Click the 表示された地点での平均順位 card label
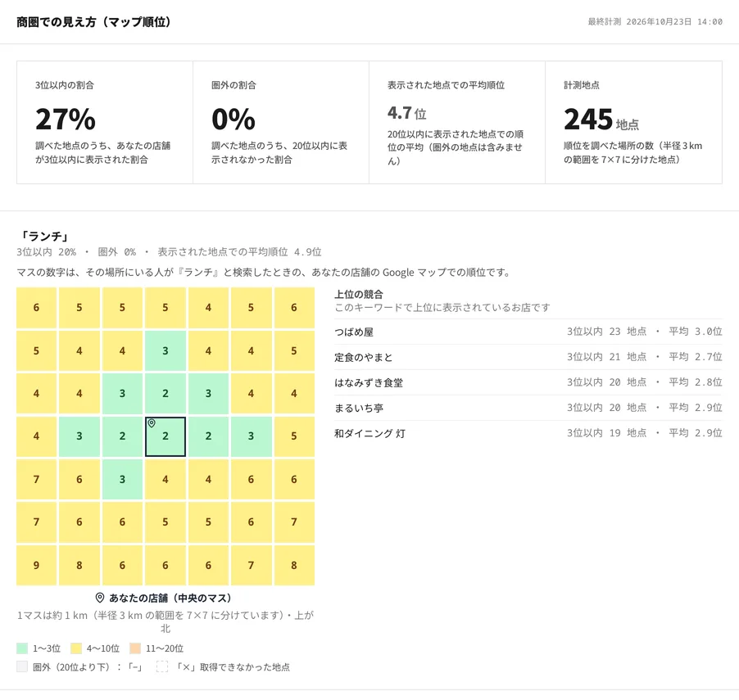 coord(446,85)
